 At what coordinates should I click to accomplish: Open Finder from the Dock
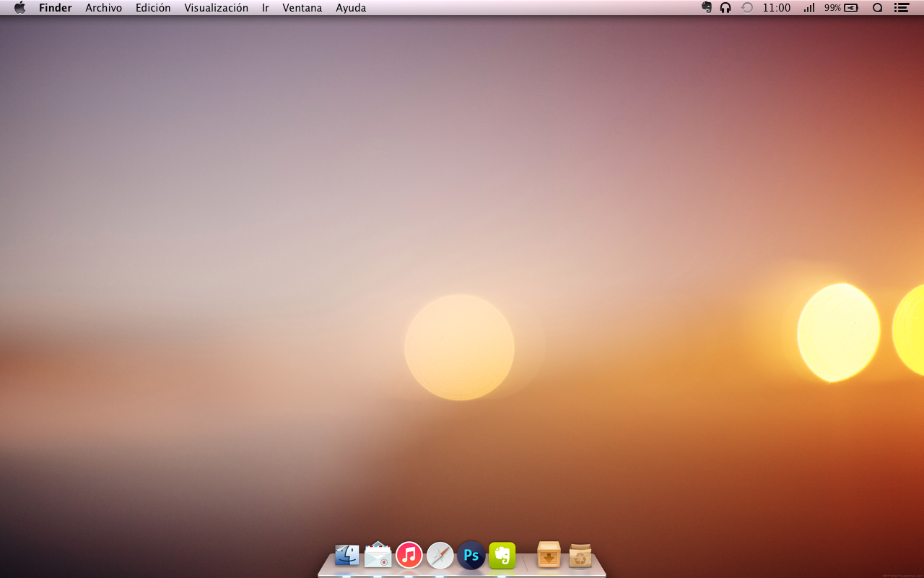tap(347, 555)
